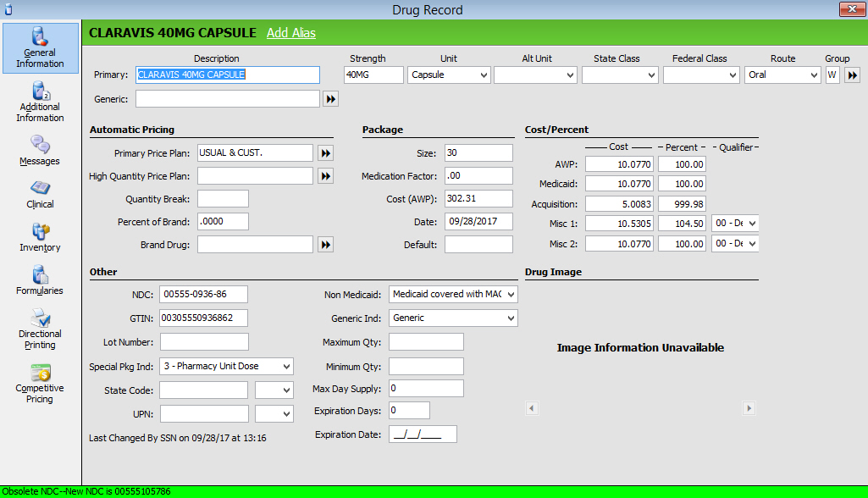This screenshot has height=498, width=868.
Task: Click the Maximum Qty field
Action: (426, 342)
